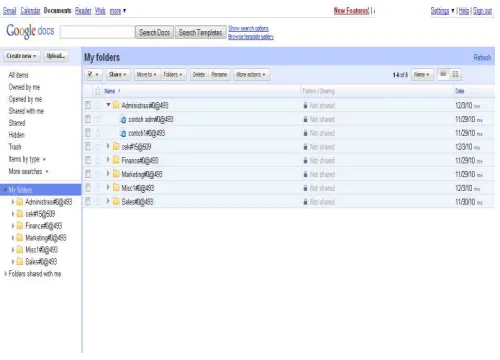Switch to list view icon
Screen dimensions: 500x360
pos(443,74)
